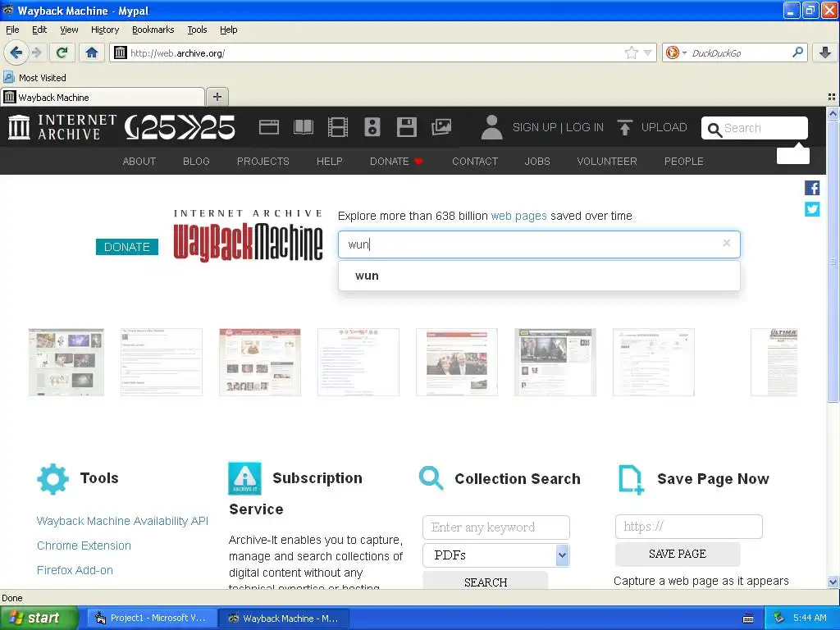Click the Wayback Machine logo
The height and width of the screenshot is (630, 840).
[x=248, y=235]
